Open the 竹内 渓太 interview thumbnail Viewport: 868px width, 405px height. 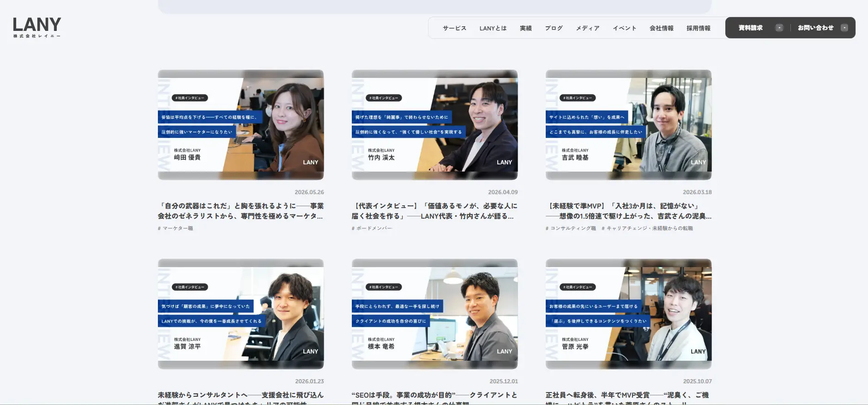click(434, 125)
